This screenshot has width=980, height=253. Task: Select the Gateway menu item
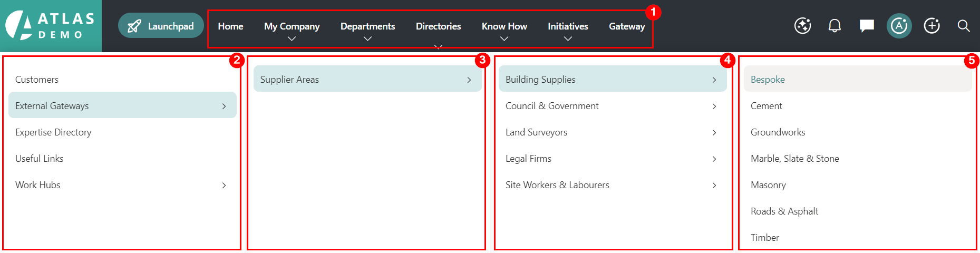[627, 26]
